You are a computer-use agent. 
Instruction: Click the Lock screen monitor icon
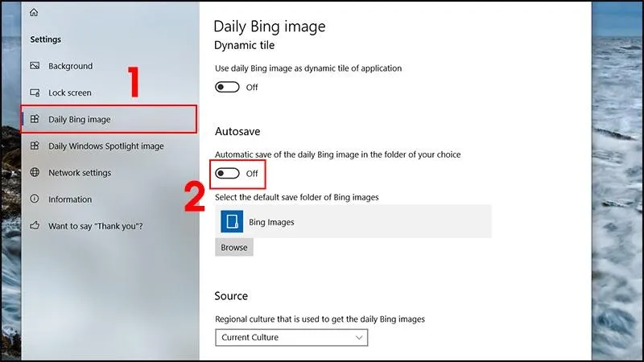[x=35, y=93]
